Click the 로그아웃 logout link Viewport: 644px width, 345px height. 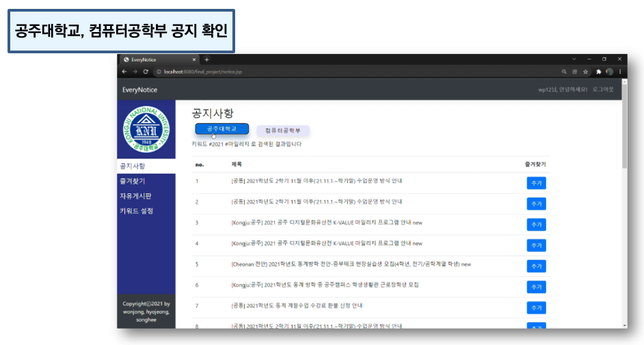coord(603,89)
